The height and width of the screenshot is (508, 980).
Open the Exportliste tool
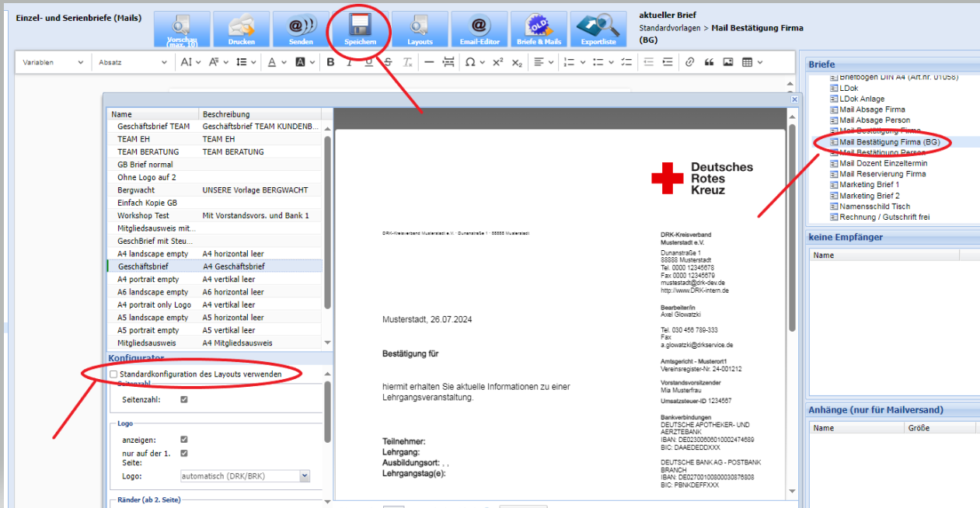(x=598, y=29)
